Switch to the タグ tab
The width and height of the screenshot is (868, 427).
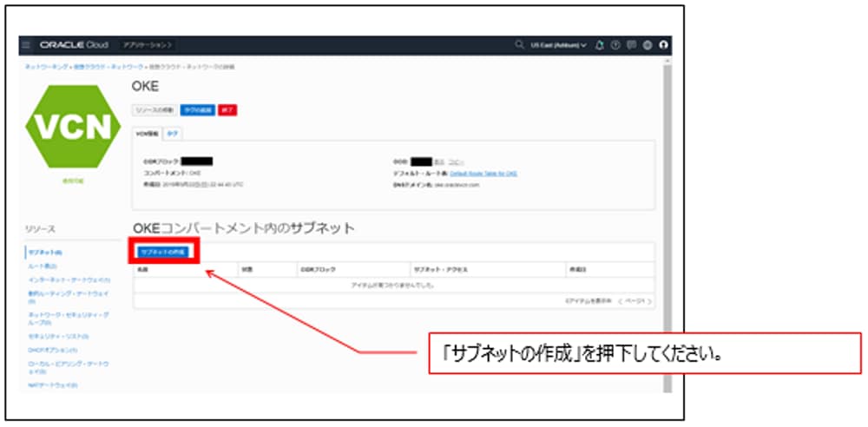(x=173, y=134)
